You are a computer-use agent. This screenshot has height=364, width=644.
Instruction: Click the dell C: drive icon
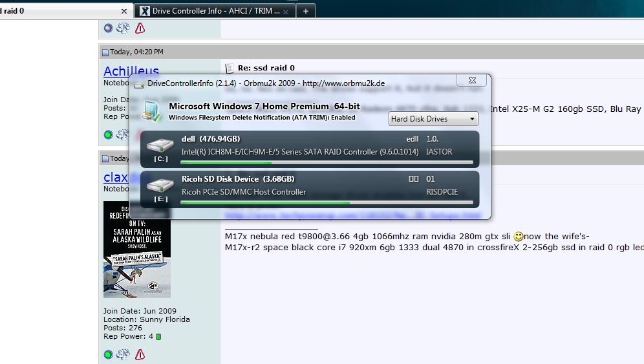click(160, 145)
